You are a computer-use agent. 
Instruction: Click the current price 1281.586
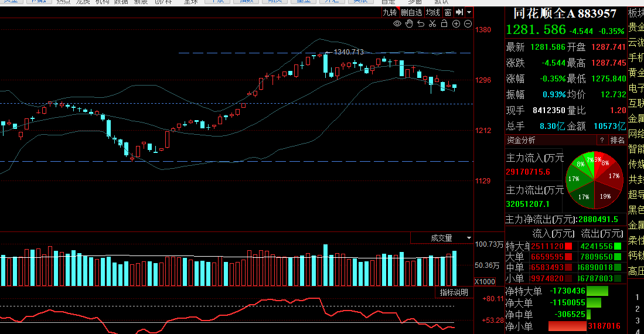(536, 29)
